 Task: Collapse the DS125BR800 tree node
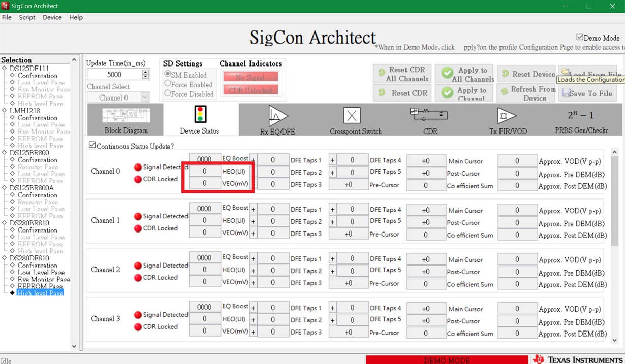point(4,152)
